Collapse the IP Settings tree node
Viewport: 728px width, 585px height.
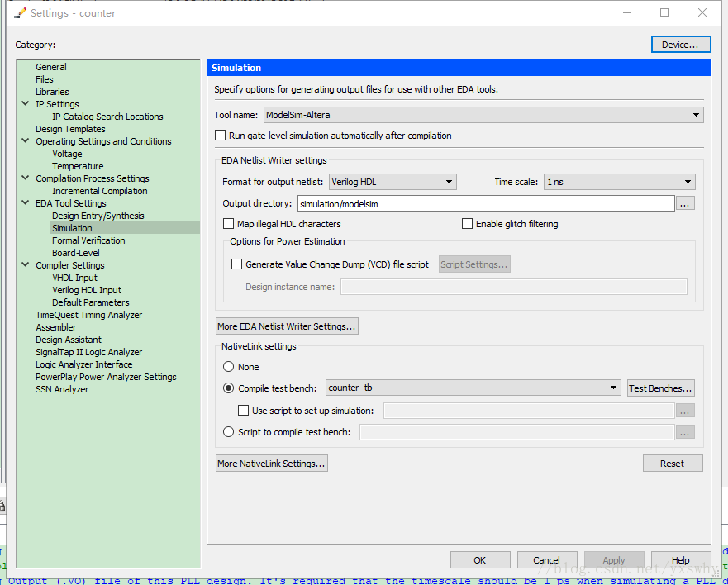25,104
